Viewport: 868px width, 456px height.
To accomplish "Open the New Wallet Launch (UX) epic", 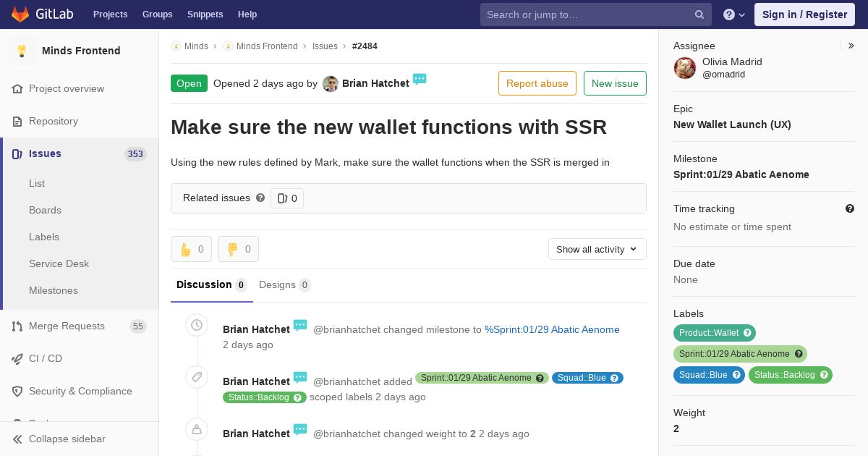I will [732, 124].
